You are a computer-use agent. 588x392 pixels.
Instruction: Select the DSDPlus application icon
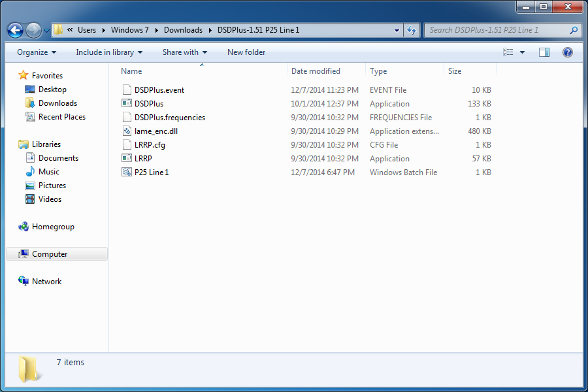pos(127,103)
